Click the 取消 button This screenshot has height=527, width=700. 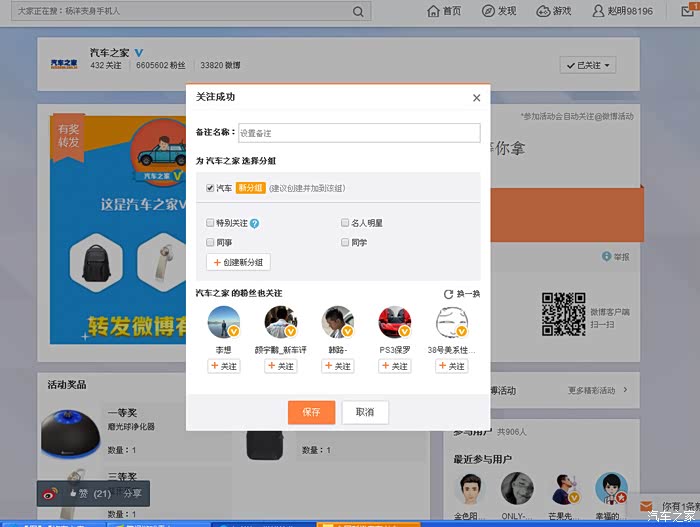coord(365,412)
